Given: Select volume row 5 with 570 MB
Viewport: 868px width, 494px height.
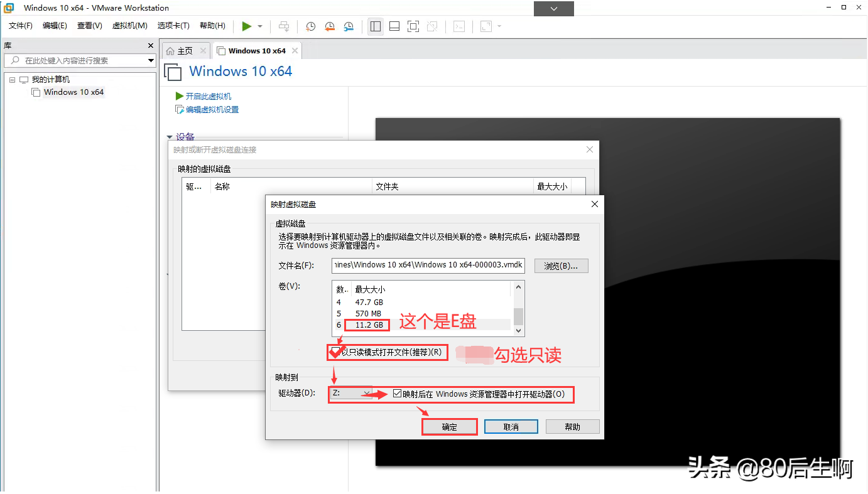Looking at the screenshot, I should coord(421,313).
